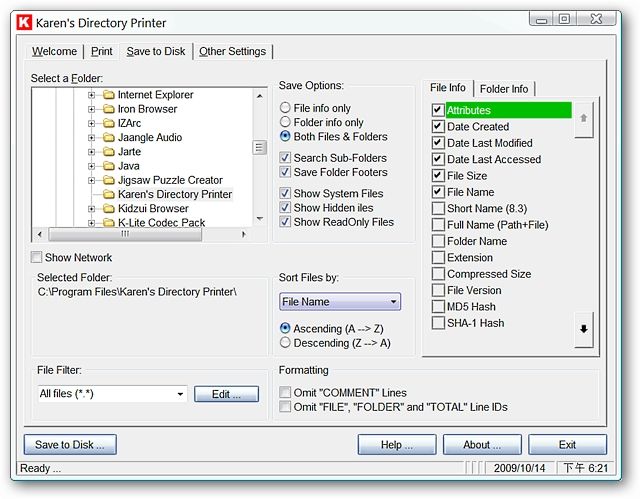Switch to the Welcome tab
The height and width of the screenshot is (499, 640).
click(x=54, y=51)
